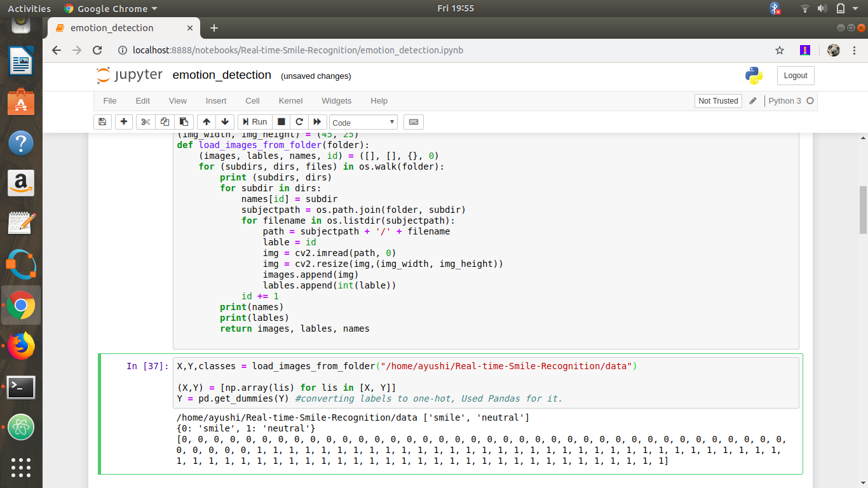868x488 pixels.
Task: Restart kernel and rerun all fast-forward icon
Action: 318,122
